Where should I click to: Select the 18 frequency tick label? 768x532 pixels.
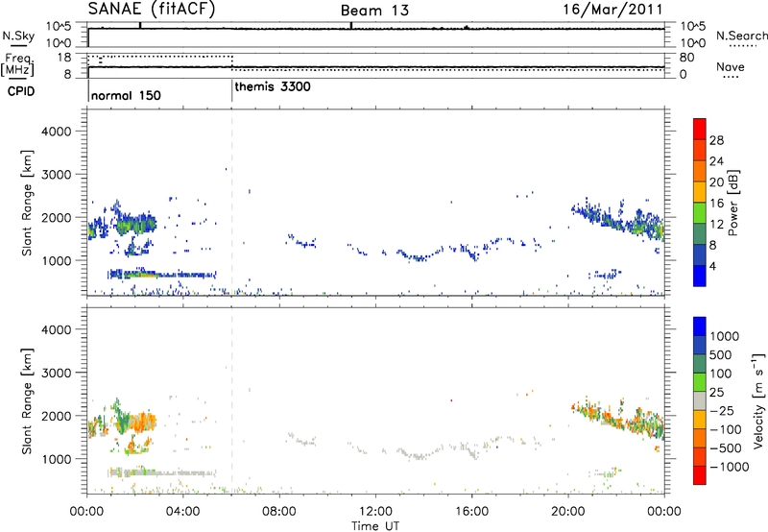click(64, 58)
